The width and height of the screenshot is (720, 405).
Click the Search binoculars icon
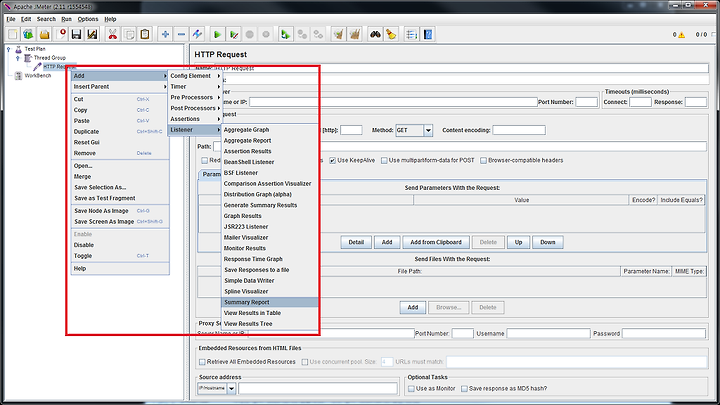point(375,34)
